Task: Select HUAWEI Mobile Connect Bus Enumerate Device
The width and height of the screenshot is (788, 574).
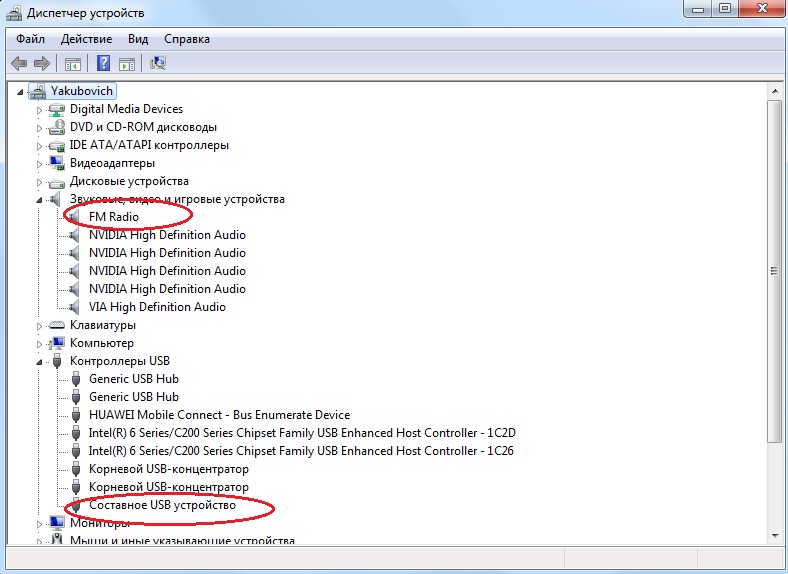Action: [x=219, y=415]
